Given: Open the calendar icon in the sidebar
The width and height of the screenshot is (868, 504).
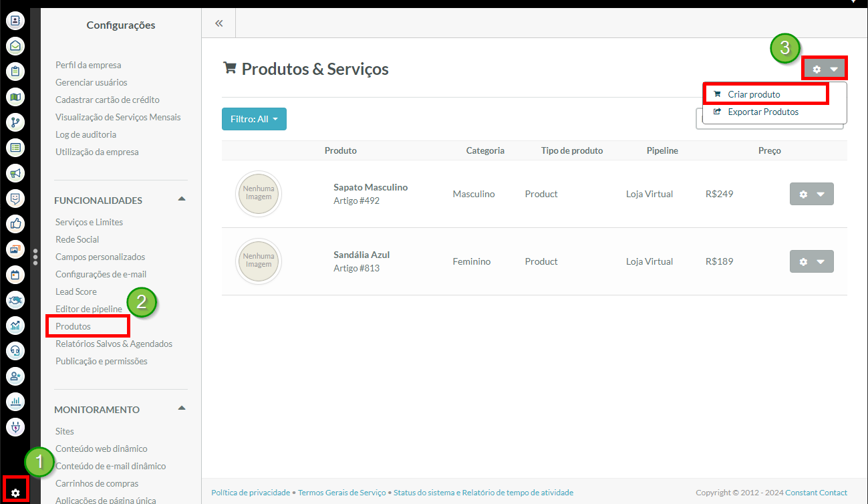Looking at the screenshot, I should [15, 275].
